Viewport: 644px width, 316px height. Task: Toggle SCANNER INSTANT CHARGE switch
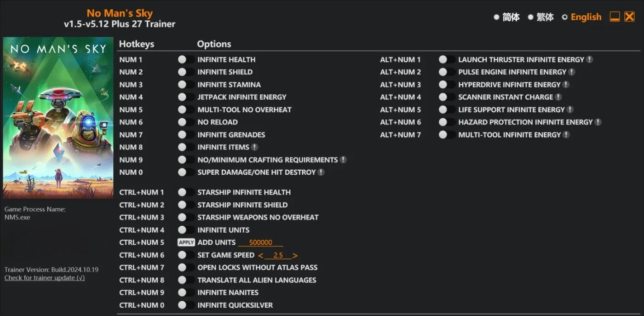pyautogui.click(x=447, y=97)
